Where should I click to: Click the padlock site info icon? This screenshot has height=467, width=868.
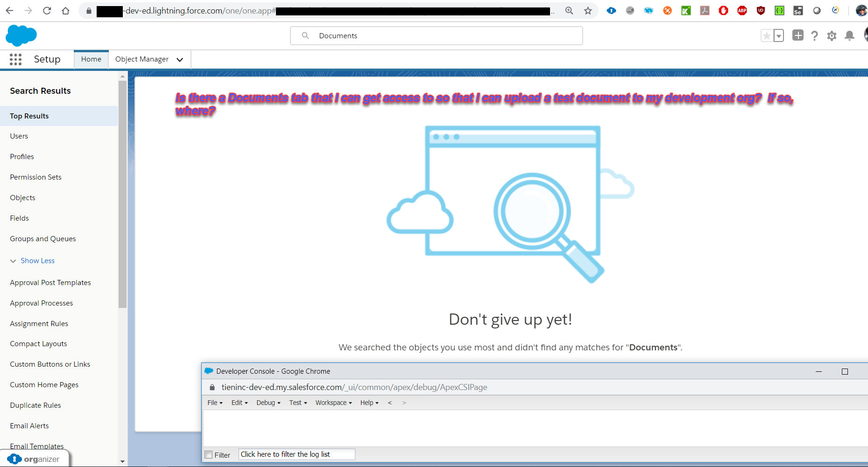(x=89, y=11)
